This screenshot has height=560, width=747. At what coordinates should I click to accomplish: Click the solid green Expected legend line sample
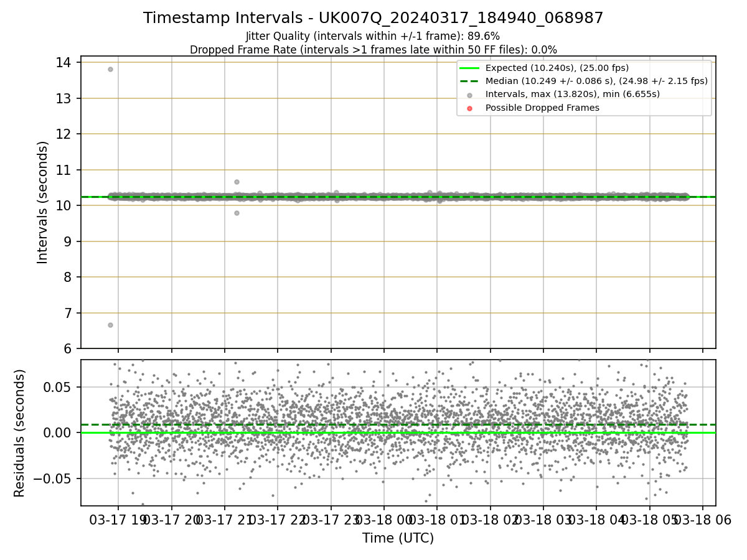[x=469, y=68]
